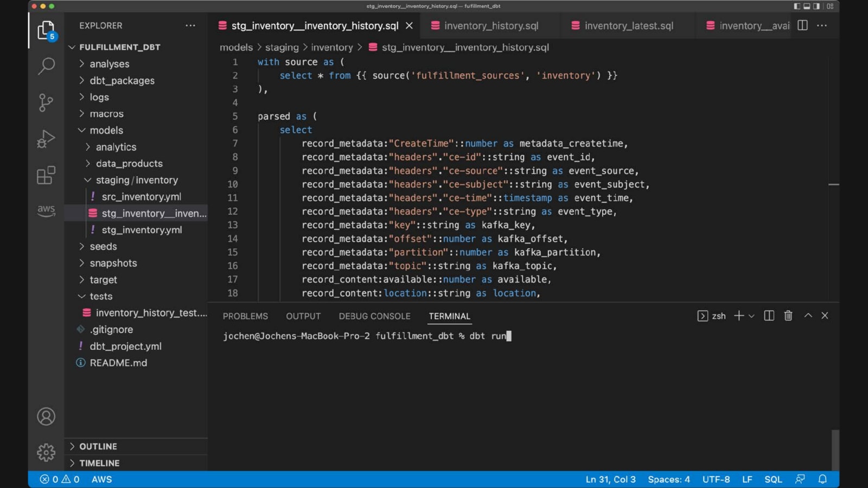This screenshot has width=868, height=488.
Task: Expand the snapshots folder
Action: click(136, 263)
